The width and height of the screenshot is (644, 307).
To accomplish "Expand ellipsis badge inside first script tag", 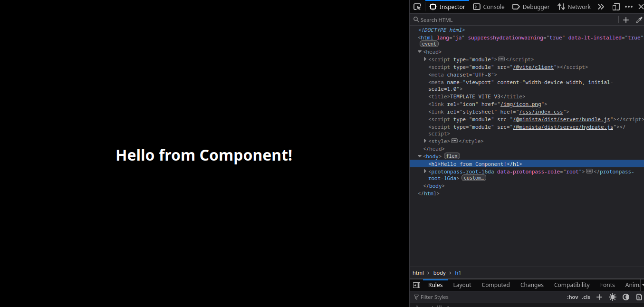I will (x=501, y=59).
